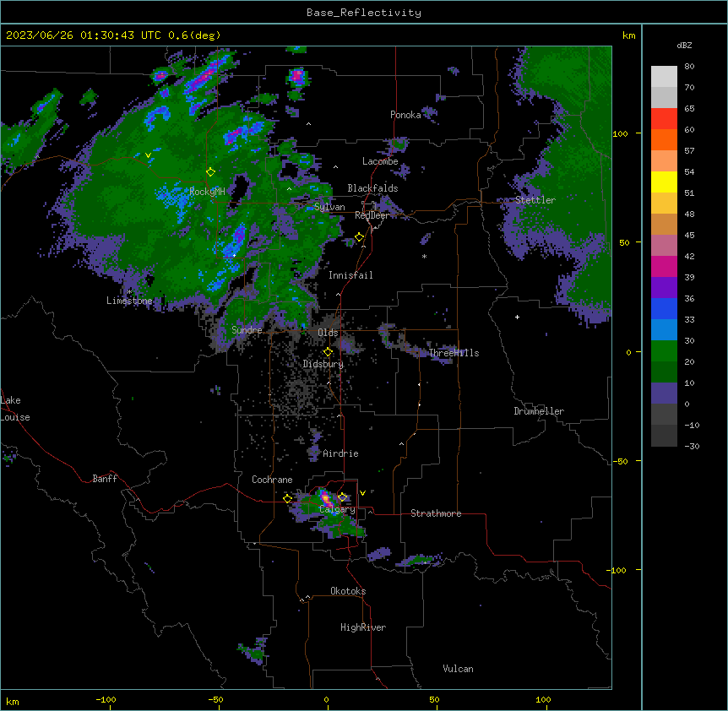Click the Stettler label
Viewport: 728px width, 711px height.
pos(535,200)
